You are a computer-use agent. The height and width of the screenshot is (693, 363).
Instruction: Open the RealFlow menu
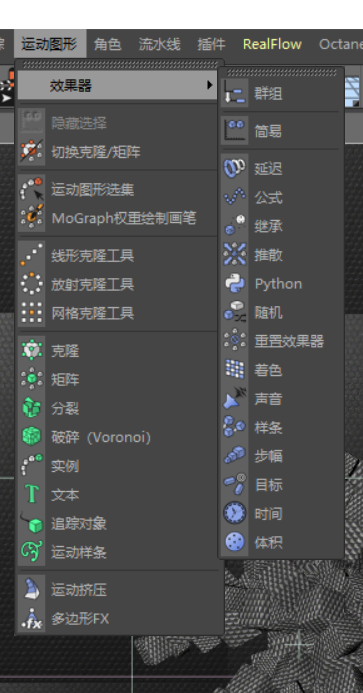click(x=272, y=44)
